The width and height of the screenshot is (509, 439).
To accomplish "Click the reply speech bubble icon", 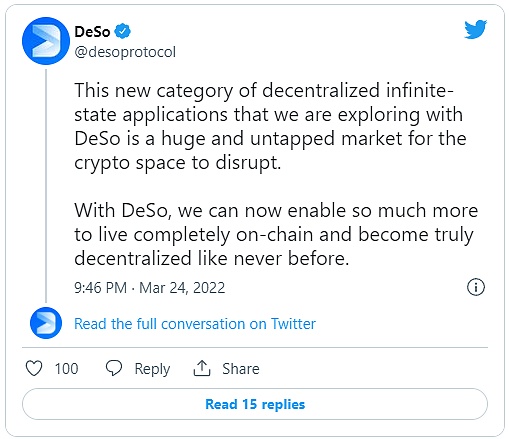I will pyautogui.click(x=114, y=368).
